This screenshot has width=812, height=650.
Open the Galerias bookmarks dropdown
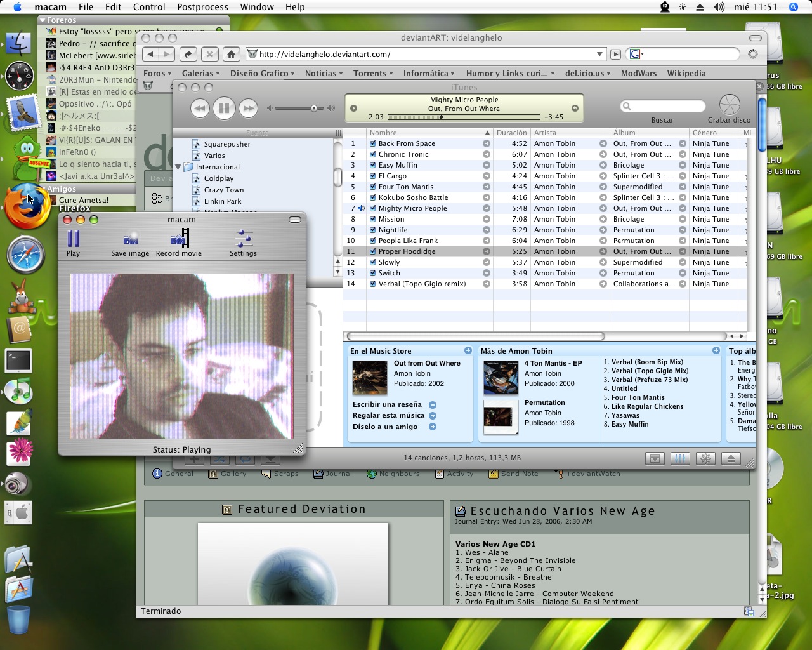[200, 74]
